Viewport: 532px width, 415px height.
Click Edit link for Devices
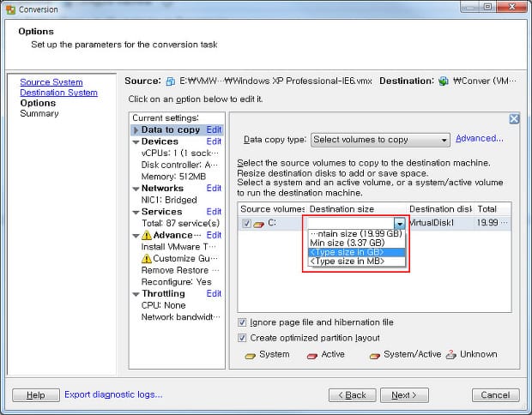point(214,141)
